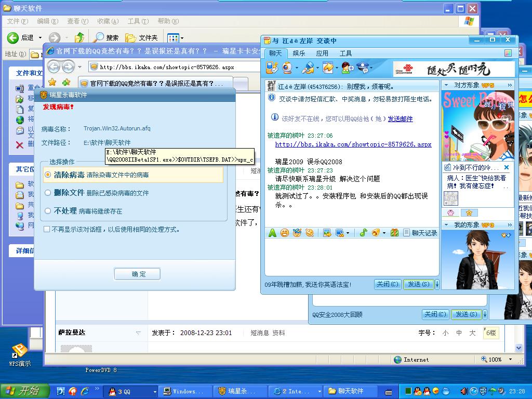Screen dimensions: 532x399
Task: Click the 发送邮件 link
Action: [x=400, y=119]
